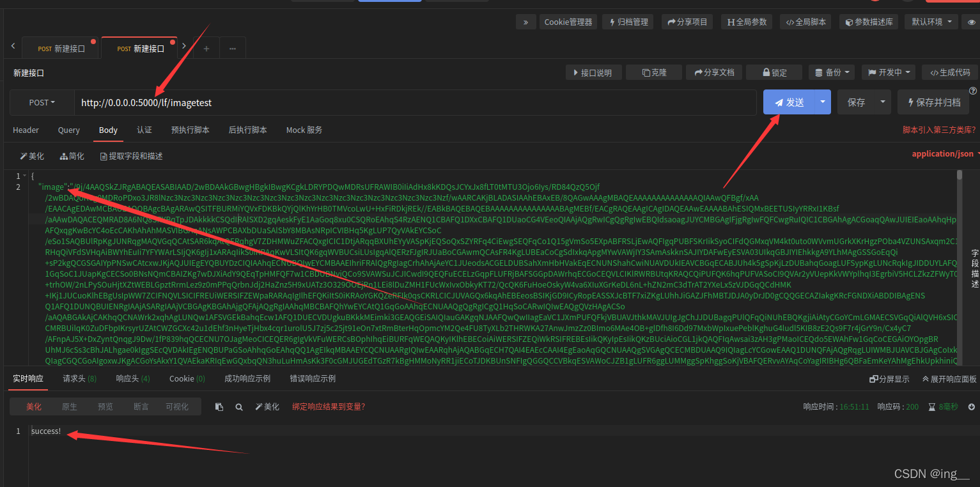Switch to the Header tab

26,130
